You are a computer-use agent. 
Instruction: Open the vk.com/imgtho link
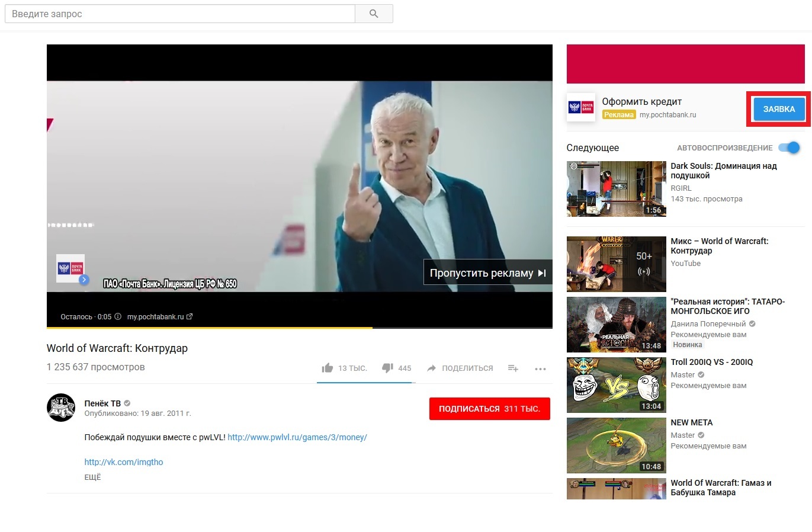124,462
